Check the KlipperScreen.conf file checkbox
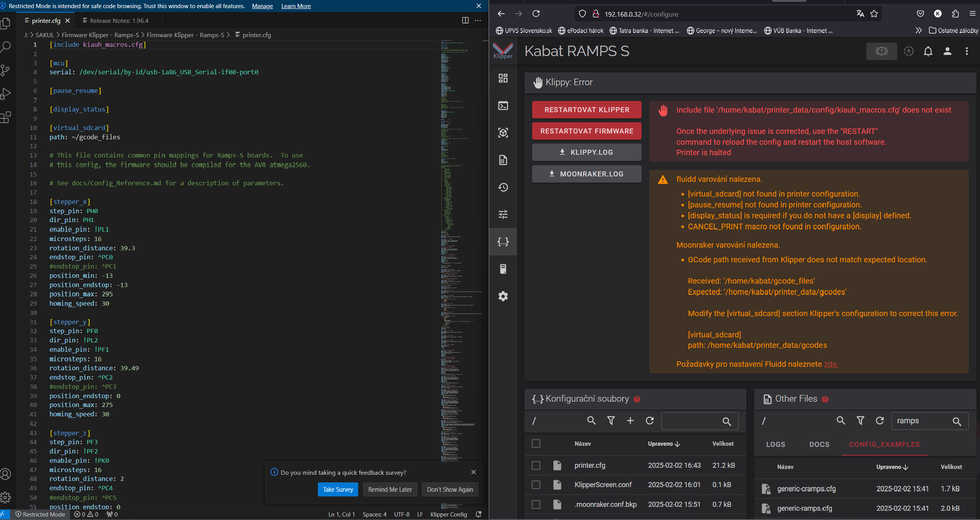 pyautogui.click(x=536, y=485)
